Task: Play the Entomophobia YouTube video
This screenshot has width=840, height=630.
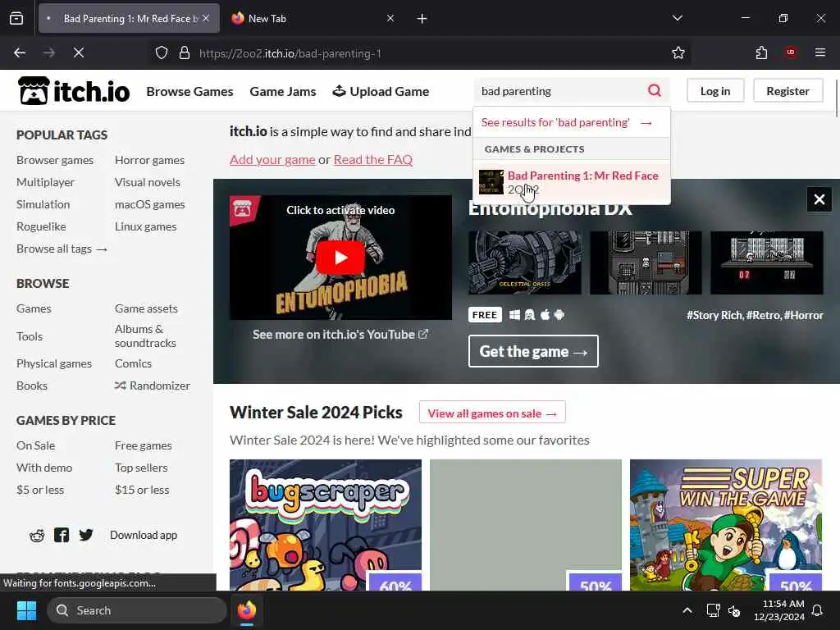Action: (340, 258)
